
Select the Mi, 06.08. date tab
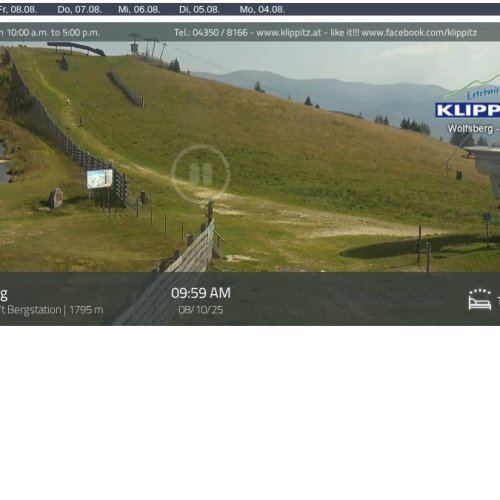click(x=139, y=10)
